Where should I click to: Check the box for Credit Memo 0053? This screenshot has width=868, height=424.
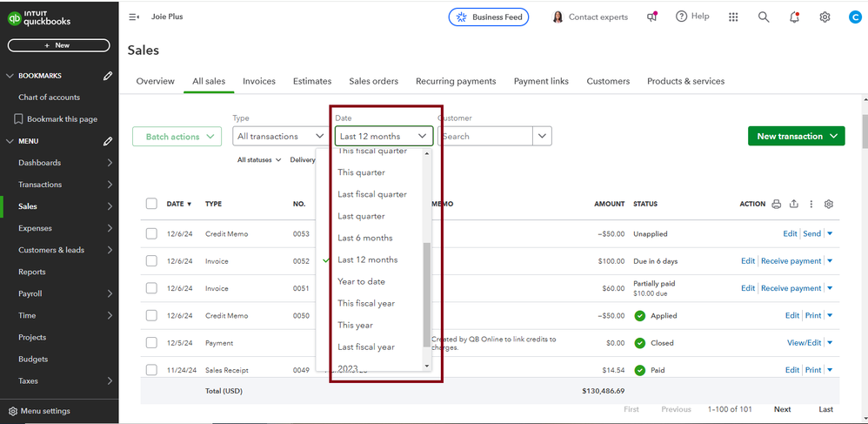(151, 234)
